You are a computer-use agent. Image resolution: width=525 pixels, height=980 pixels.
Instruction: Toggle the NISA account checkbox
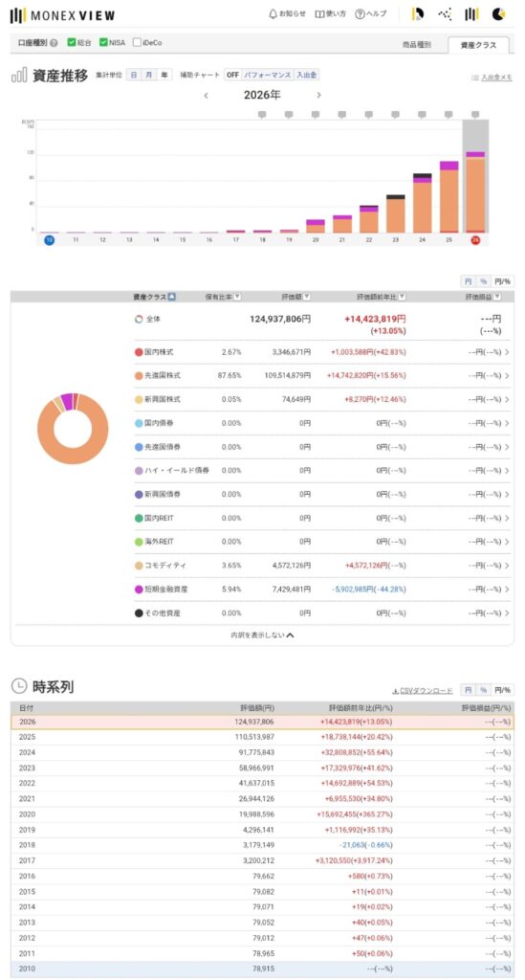[103, 42]
